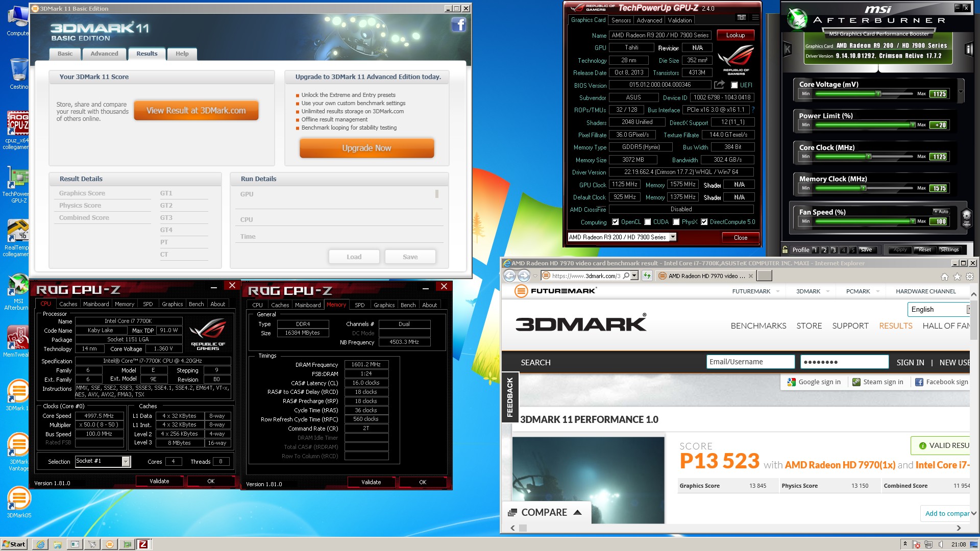Click the Afterburner profile lock icon
This screenshot has height=551, width=980.
click(785, 249)
